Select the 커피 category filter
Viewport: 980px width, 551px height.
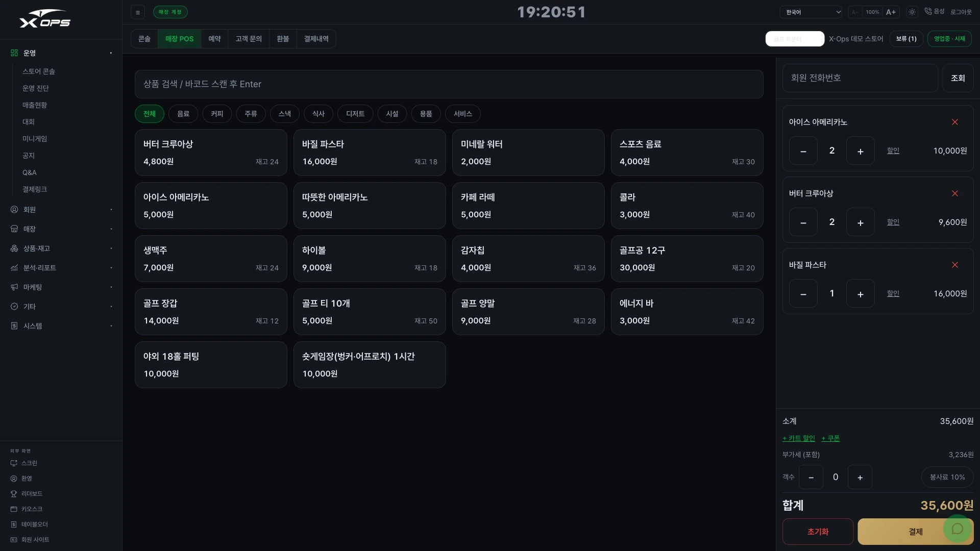coord(217,114)
